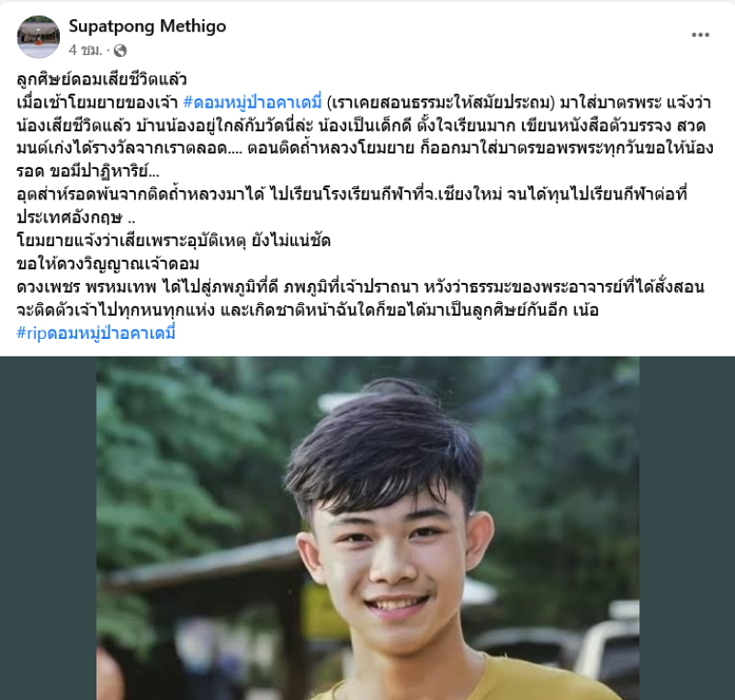This screenshot has height=700, width=735.
Task: Open the hashtag #ripดอมหมู่ป่าอคาเดมี่ ending the post
Action: click(x=96, y=333)
